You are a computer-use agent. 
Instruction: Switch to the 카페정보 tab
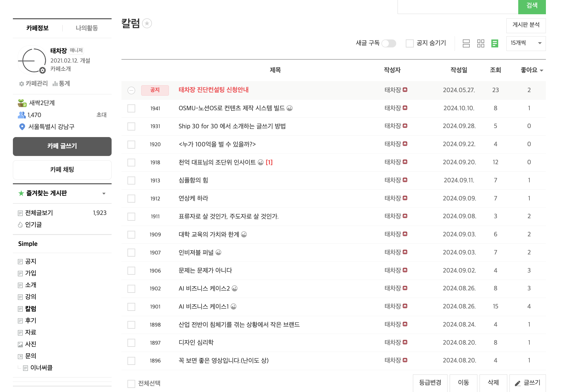pos(38,28)
